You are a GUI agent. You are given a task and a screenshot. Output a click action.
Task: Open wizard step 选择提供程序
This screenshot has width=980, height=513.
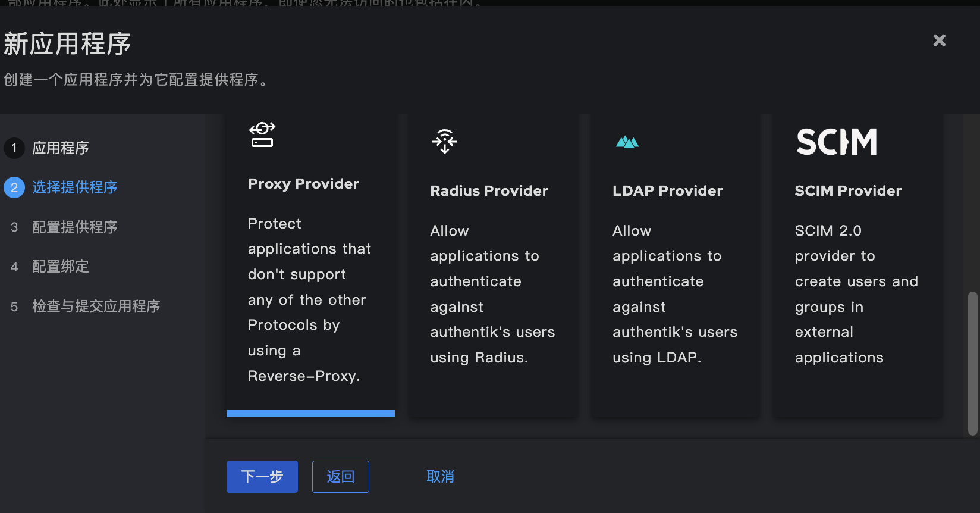74,187
